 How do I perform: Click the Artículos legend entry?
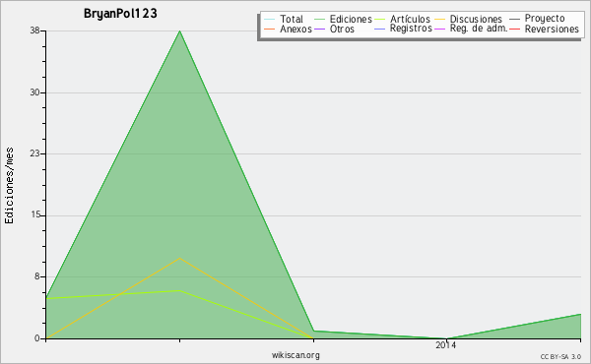click(x=402, y=19)
